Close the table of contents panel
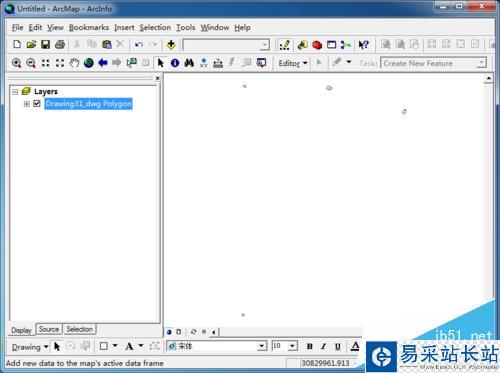The image size is (500, 373). coord(157,78)
